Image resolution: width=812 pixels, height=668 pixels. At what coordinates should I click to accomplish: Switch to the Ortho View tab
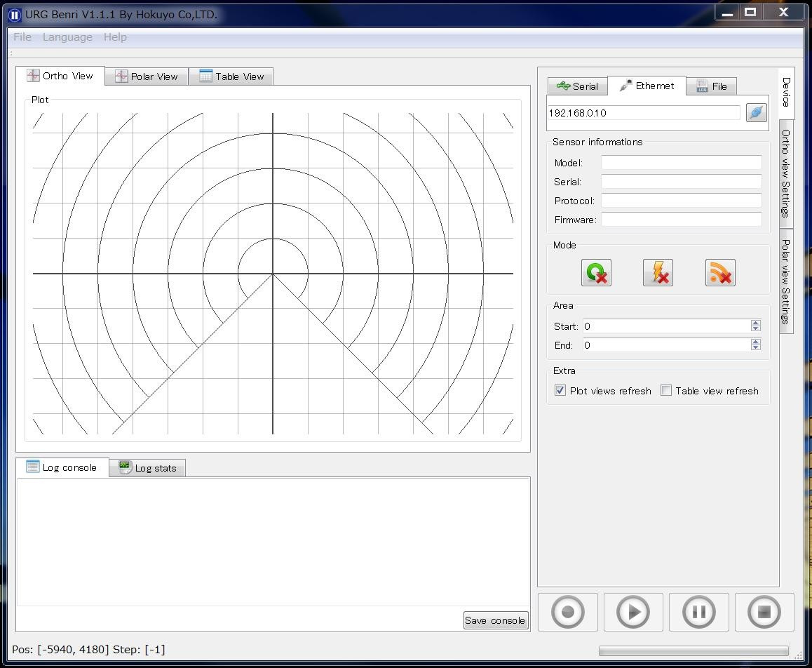(60, 76)
